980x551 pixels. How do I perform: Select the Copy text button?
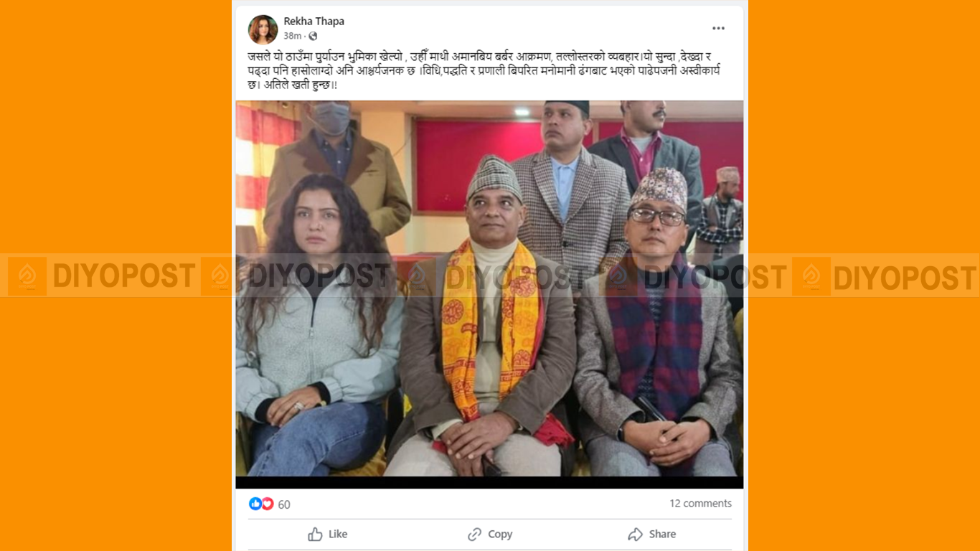point(500,534)
